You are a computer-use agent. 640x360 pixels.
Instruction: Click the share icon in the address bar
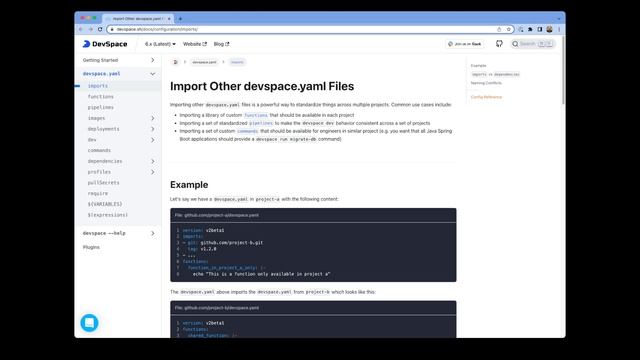click(x=499, y=29)
